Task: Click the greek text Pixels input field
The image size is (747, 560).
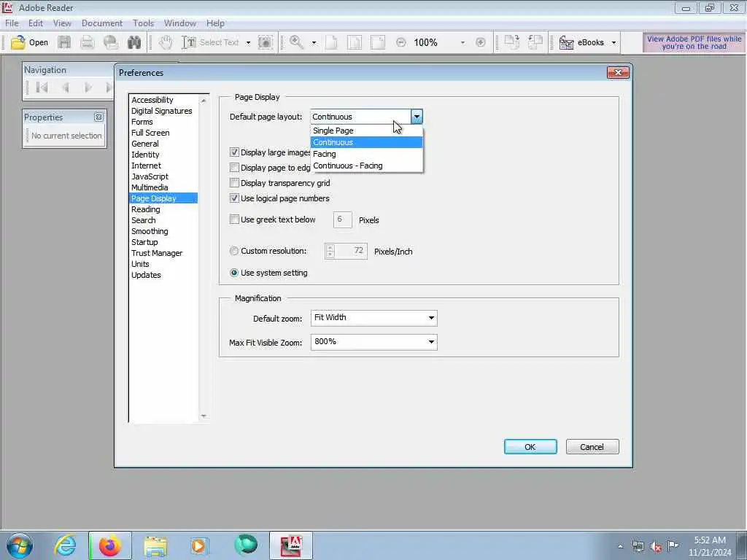Action: (x=343, y=219)
